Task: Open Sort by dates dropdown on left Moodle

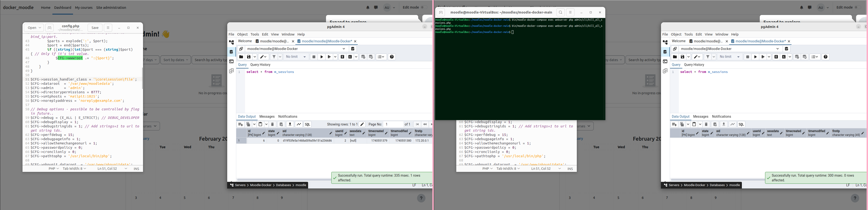Action: coord(176,60)
